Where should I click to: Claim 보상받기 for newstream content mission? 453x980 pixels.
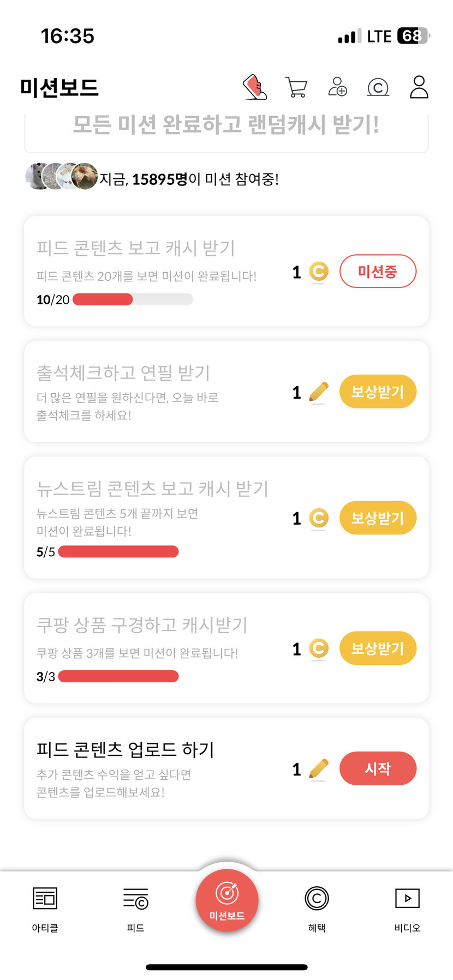378,518
